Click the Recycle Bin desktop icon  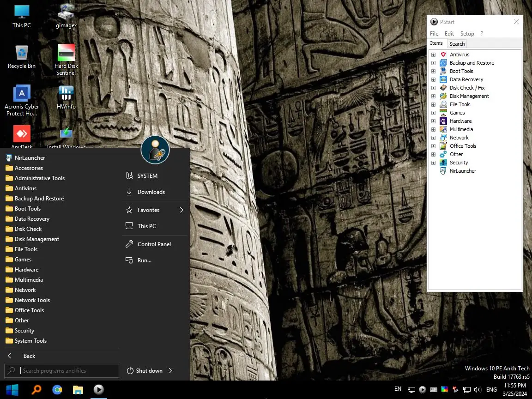(x=22, y=54)
